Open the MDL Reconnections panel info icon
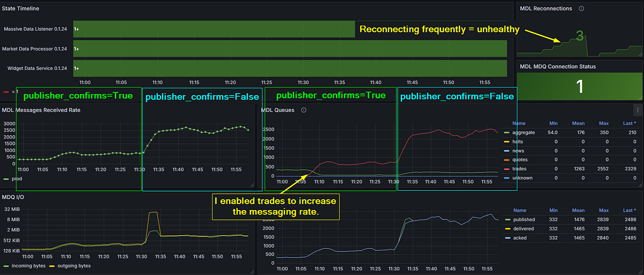The image size is (644, 275). point(582,9)
